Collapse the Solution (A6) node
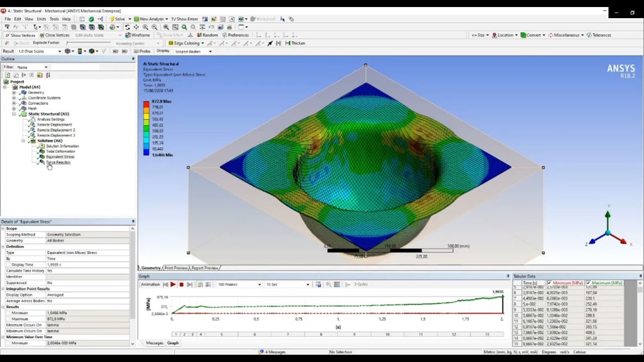This screenshot has height=362, width=644. 23,141
